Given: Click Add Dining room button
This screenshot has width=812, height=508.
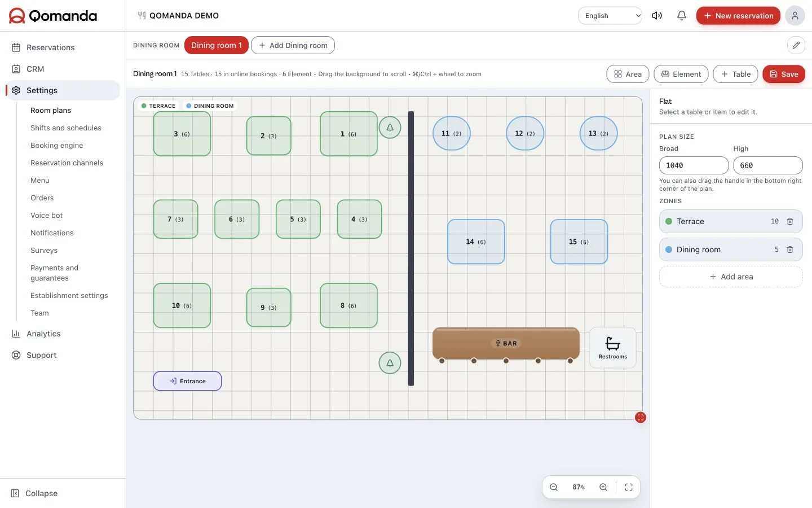Looking at the screenshot, I should [x=293, y=45].
